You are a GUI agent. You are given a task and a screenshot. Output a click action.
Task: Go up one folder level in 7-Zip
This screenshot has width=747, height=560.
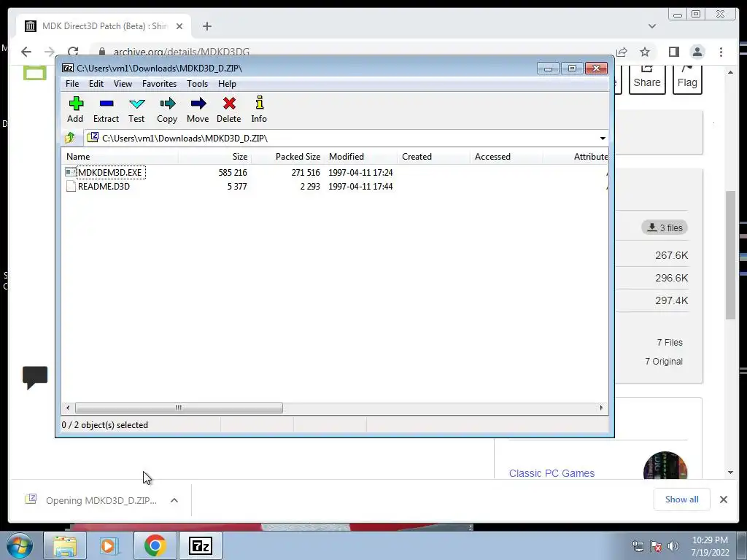[70, 138]
